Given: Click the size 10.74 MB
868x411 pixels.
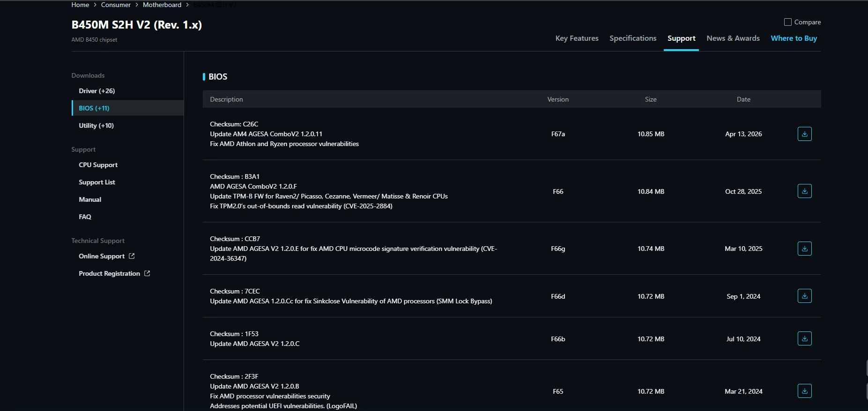Looking at the screenshot, I should (x=651, y=249).
